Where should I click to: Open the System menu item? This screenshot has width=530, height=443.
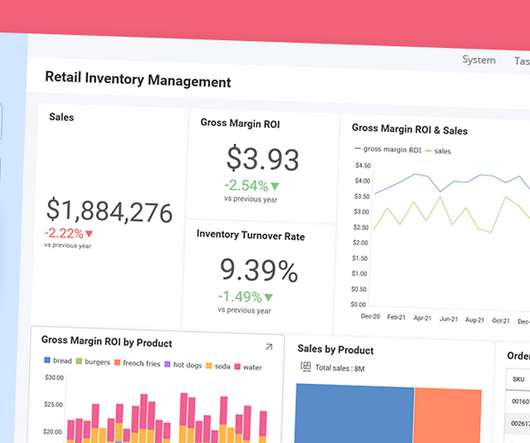click(479, 60)
